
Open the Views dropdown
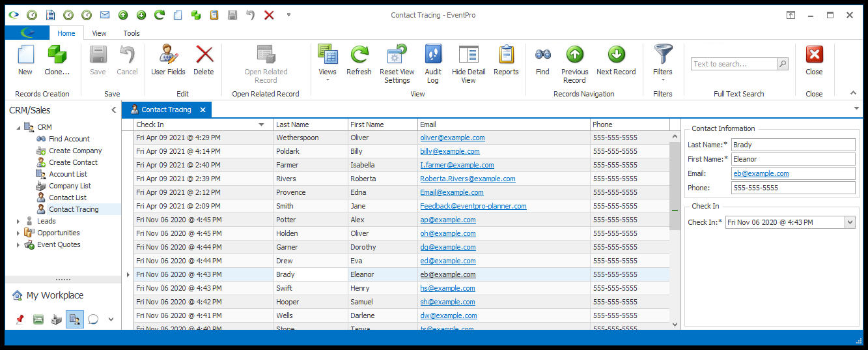coord(328,64)
